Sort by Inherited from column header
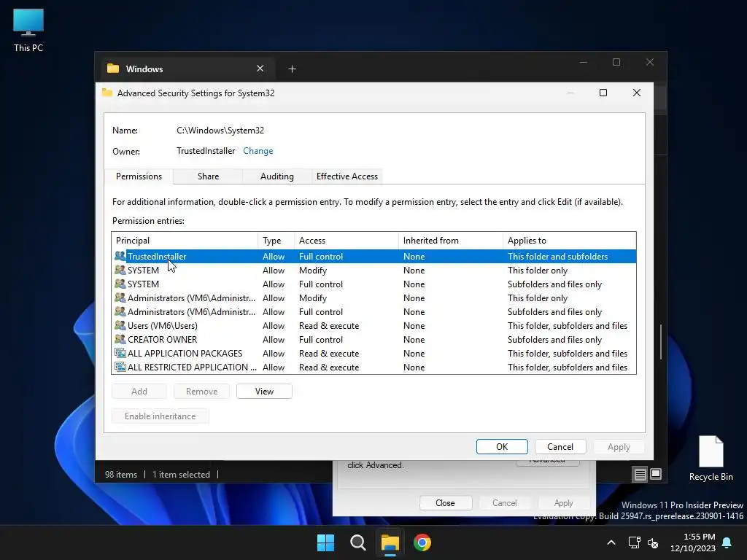The height and width of the screenshot is (560, 747). coord(451,241)
